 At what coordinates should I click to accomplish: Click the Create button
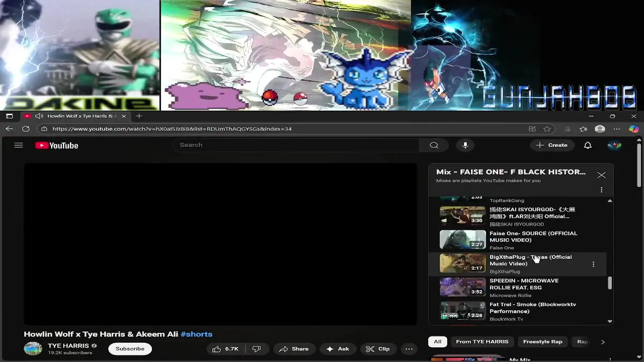(x=552, y=145)
